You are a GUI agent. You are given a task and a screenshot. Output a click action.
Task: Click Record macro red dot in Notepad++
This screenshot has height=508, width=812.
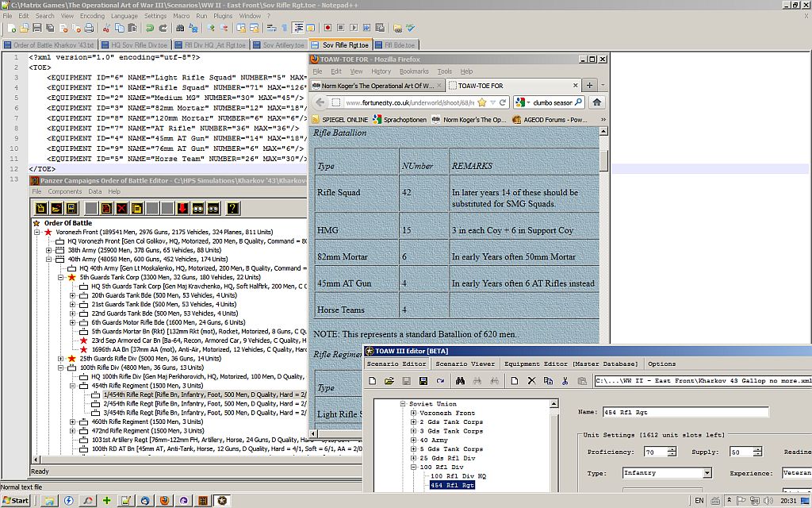click(327, 28)
